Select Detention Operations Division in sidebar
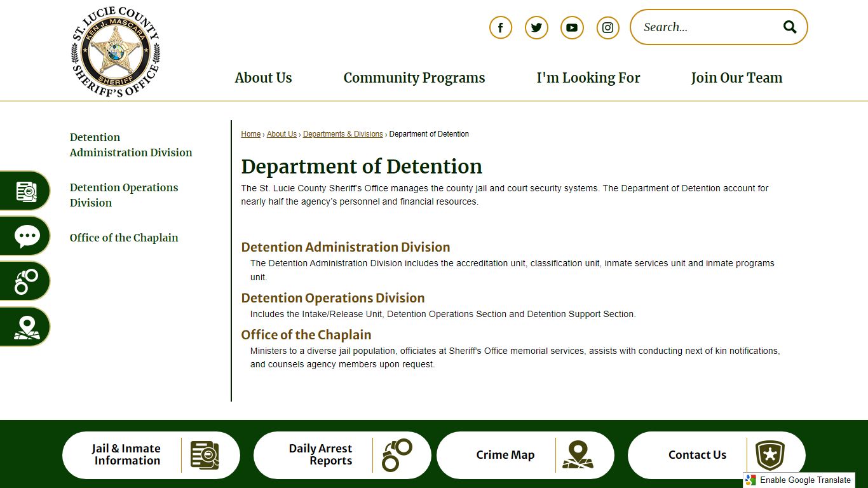 (124, 195)
